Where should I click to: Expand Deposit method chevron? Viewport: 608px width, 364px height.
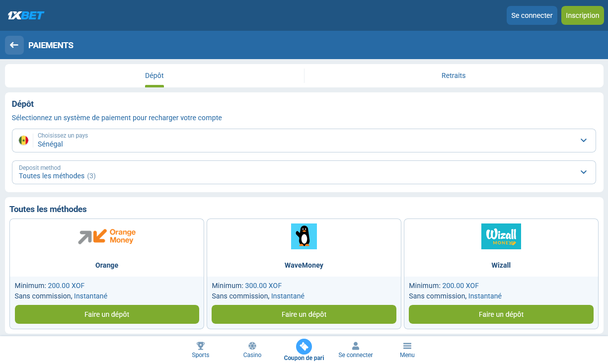click(x=584, y=172)
